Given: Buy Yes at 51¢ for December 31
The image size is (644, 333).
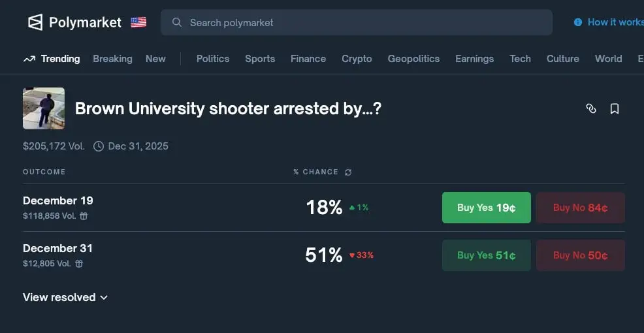Looking at the screenshot, I should pos(486,255).
